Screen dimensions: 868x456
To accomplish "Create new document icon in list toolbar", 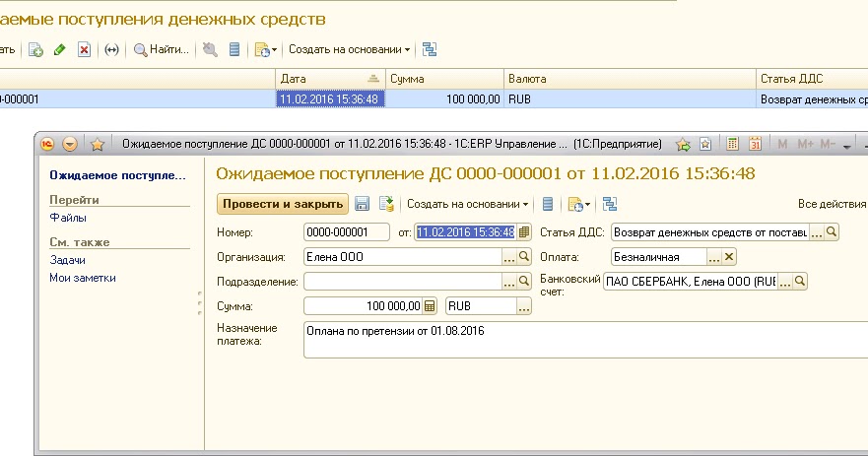I will [x=36, y=50].
